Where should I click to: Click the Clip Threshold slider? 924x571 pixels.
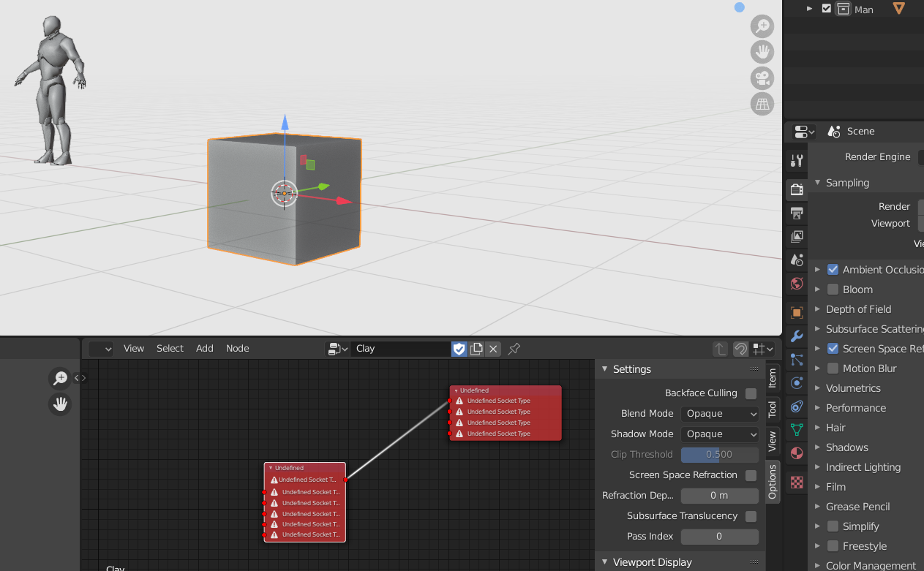720,455
